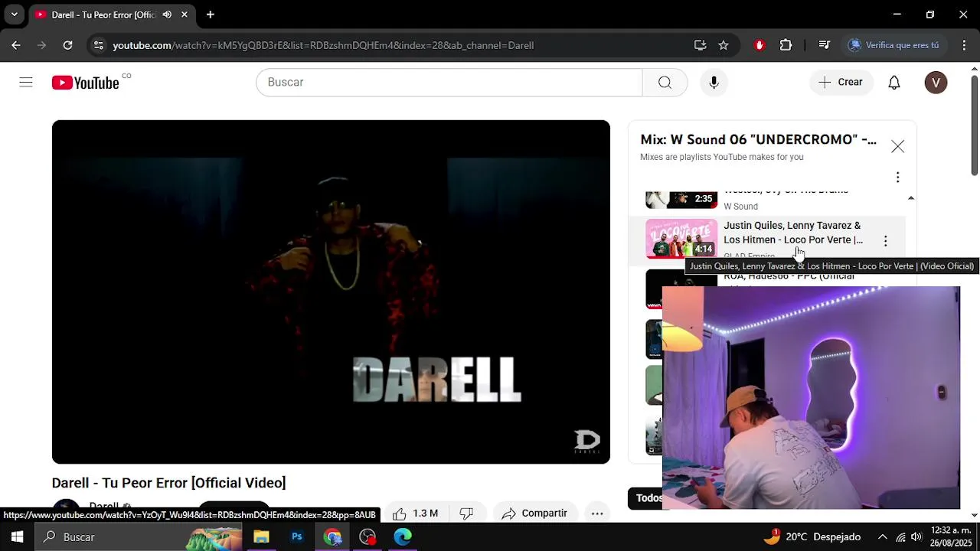Open more actions three-dot button below video
Viewport: 980px width, 551px height.
[597, 514]
